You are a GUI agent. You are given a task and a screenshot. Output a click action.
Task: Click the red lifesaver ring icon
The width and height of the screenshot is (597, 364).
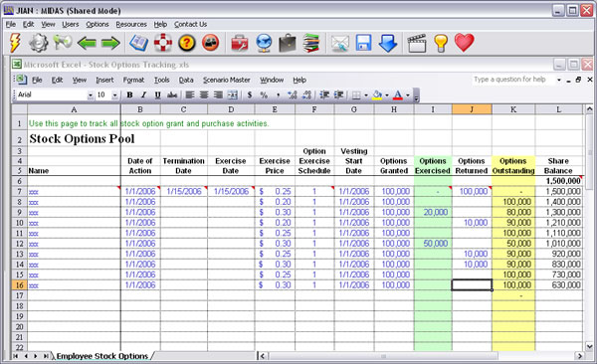pos(163,43)
